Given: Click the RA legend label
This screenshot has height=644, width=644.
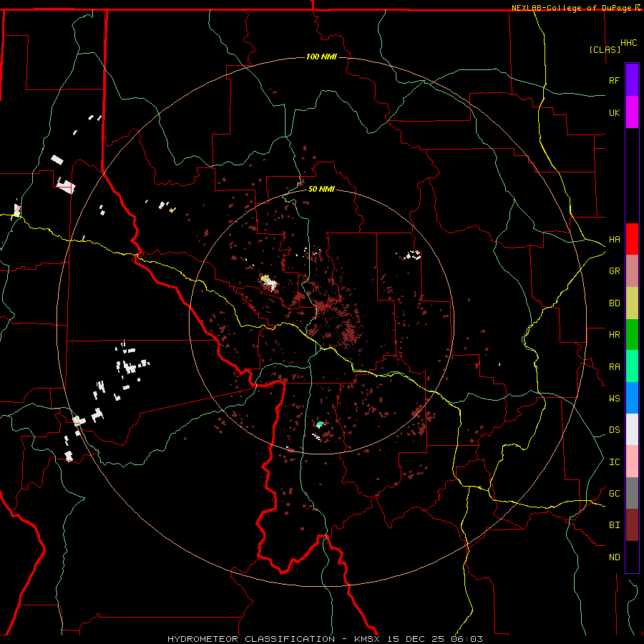Looking at the screenshot, I should click(614, 367).
